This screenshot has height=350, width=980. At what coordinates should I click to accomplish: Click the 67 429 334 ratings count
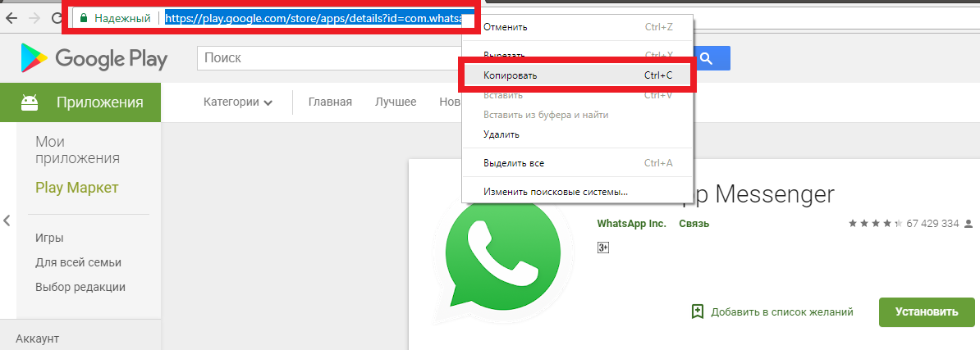pyautogui.click(x=932, y=223)
